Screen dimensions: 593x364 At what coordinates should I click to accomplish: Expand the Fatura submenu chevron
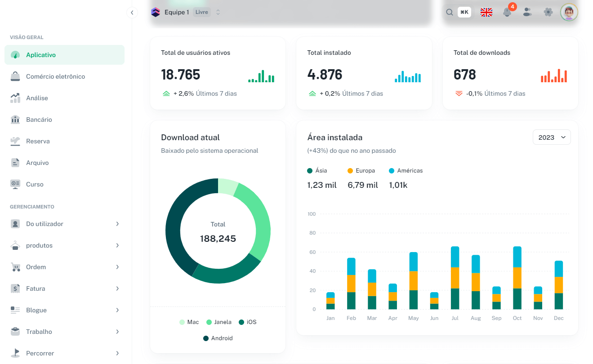117,289
